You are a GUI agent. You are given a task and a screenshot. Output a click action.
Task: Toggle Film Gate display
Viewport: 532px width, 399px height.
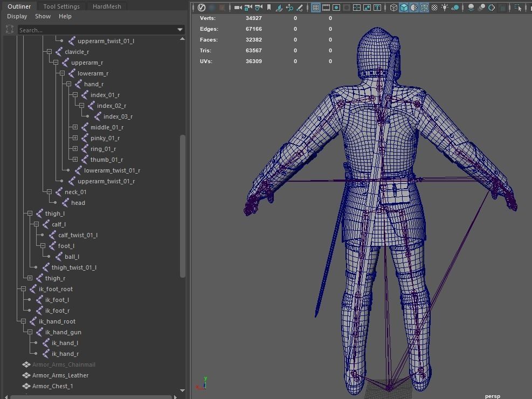[326, 8]
